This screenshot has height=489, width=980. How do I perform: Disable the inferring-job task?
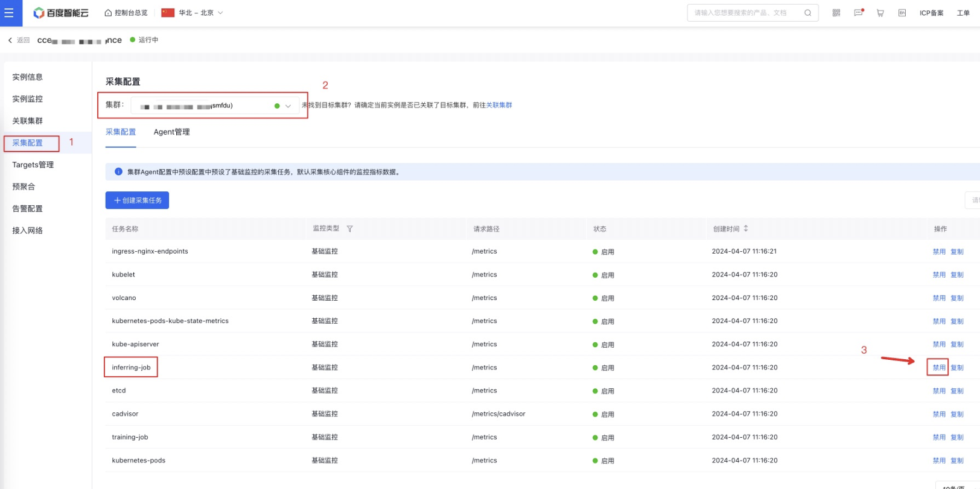coord(939,368)
